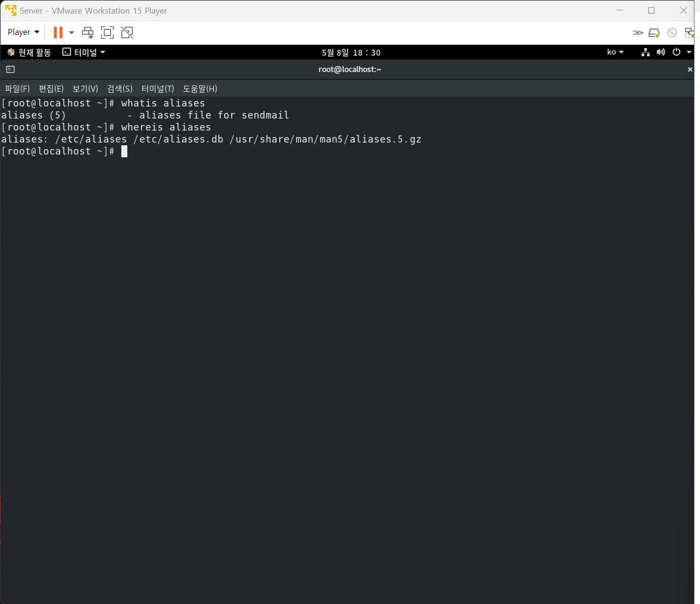Toggle Unity mode icon
The height and width of the screenshot is (604, 700).
(x=127, y=32)
